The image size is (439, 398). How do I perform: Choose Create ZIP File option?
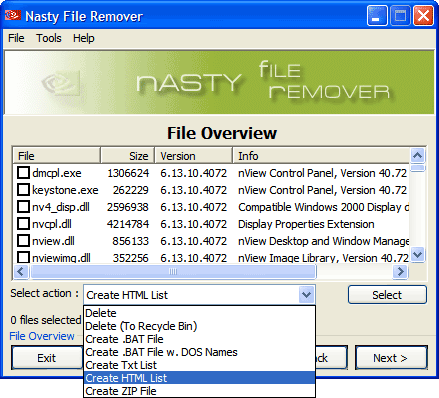tap(199, 391)
